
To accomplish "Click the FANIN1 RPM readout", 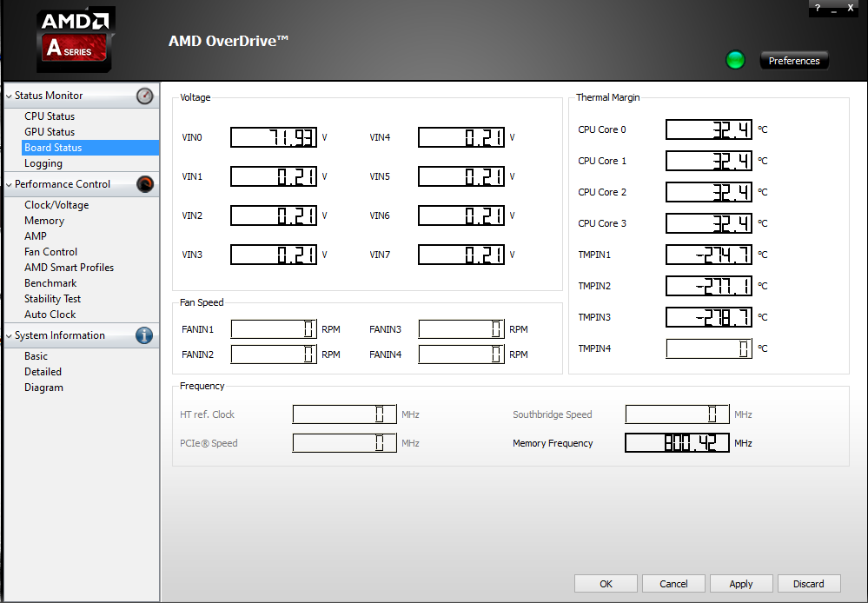I will [x=274, y=329].
